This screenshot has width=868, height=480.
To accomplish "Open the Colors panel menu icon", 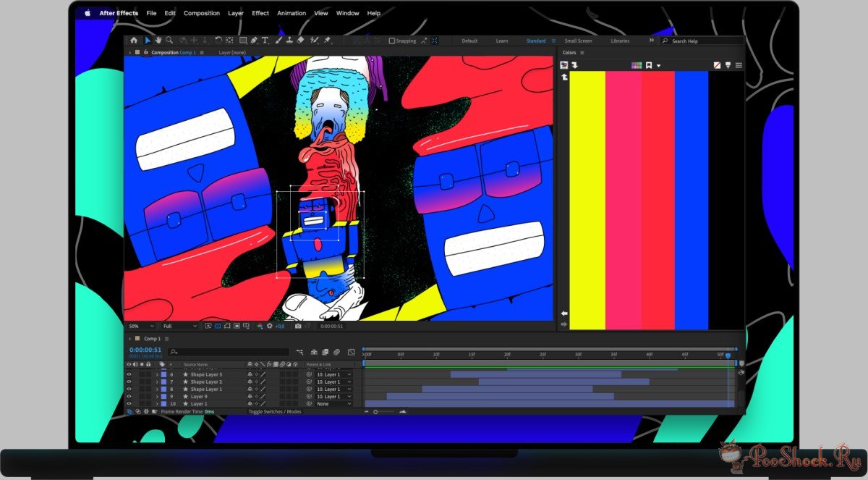I will pos(582,53).
